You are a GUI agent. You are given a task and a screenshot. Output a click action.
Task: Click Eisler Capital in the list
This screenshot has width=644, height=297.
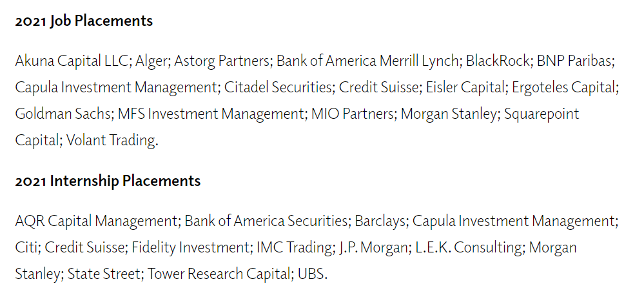[465, 88]
